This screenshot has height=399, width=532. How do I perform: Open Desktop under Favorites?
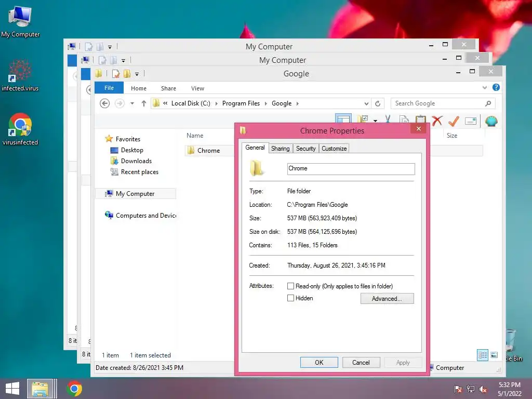click(127, 150)
